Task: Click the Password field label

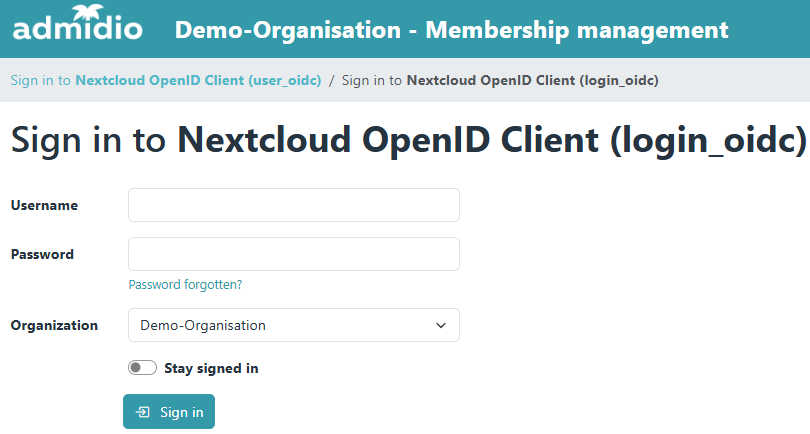Action: coord(42,254)
